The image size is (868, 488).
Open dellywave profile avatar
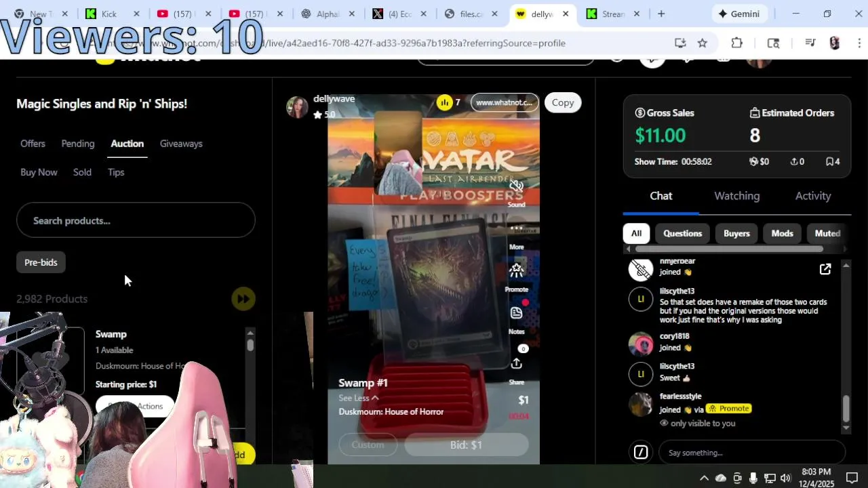[297, 107]
